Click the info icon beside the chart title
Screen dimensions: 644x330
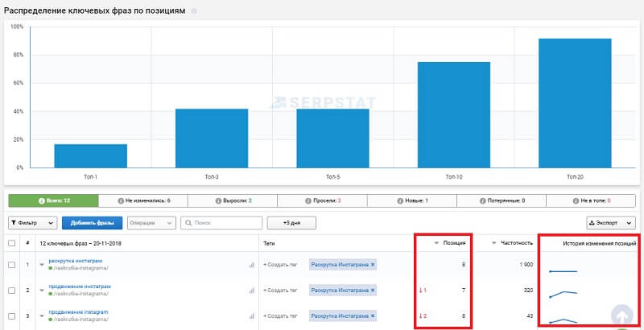pyautogui.click(x=193, y=11)
